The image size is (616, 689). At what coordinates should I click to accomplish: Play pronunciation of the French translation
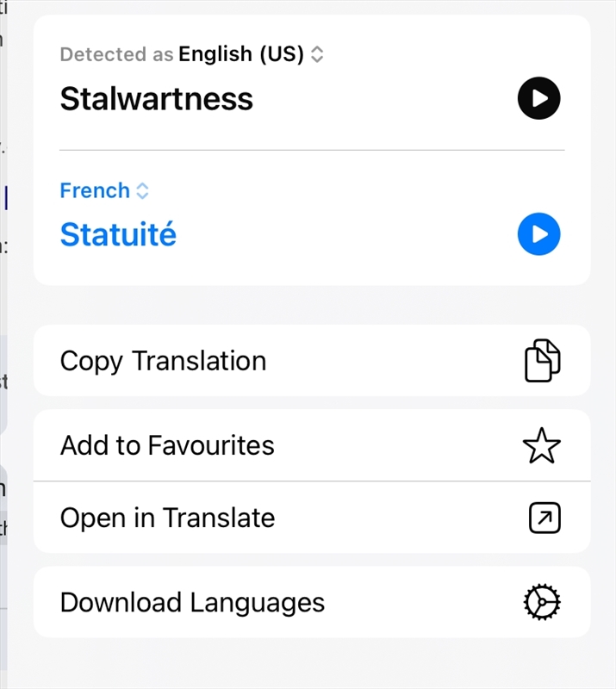click(539, 233)
